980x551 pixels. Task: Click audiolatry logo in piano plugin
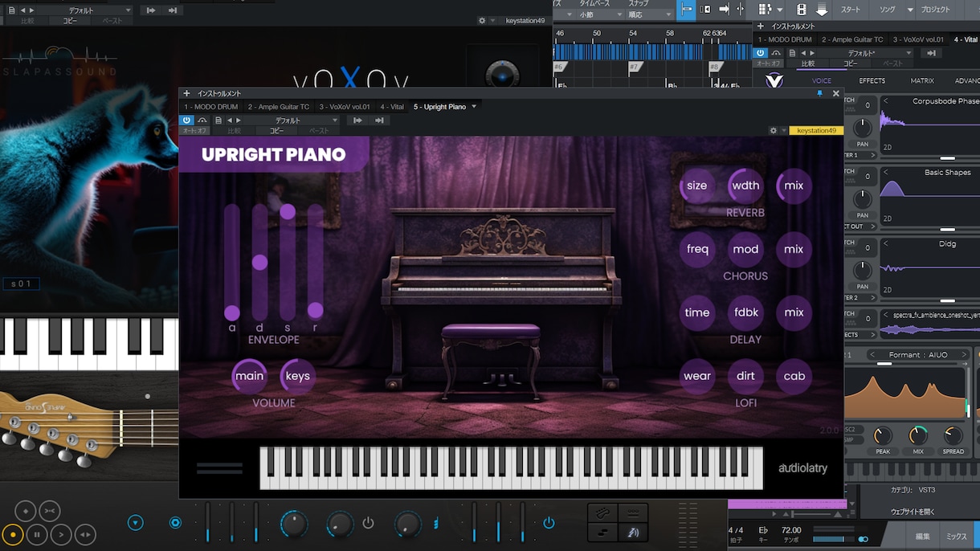pyautogui.click(x=802, y=468)
